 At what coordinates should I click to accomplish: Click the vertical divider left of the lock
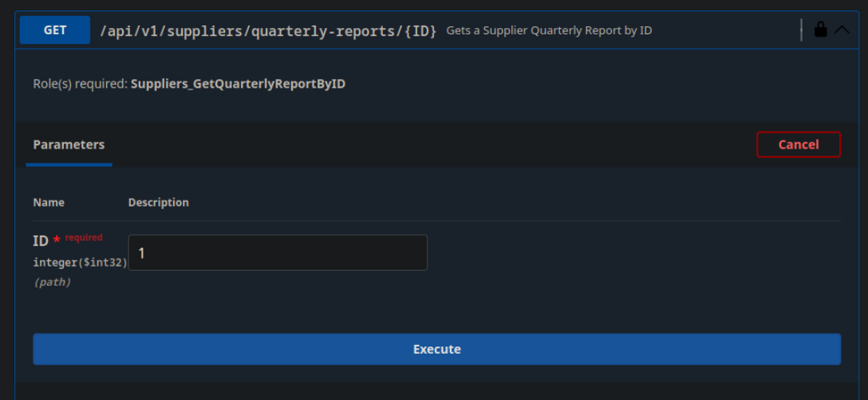(801, 30)
